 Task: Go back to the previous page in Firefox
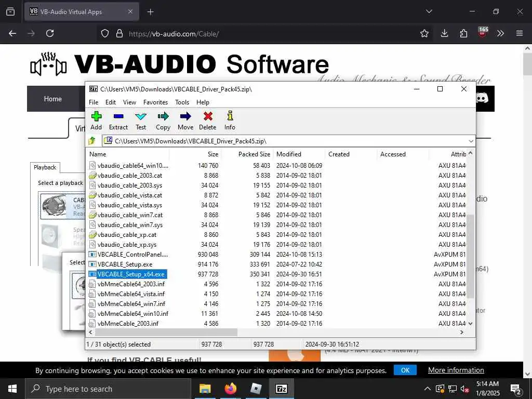pyautogui.click(x=12, y=33)
